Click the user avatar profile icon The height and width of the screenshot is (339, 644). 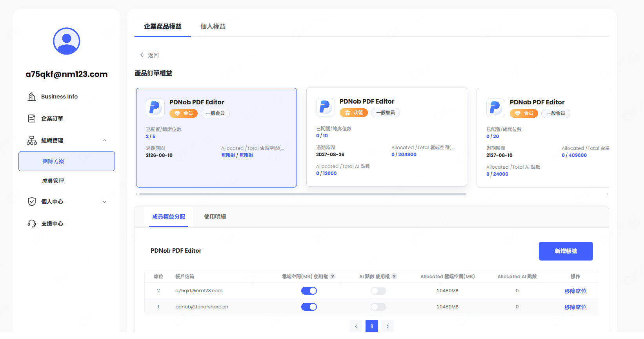point(67,41)
